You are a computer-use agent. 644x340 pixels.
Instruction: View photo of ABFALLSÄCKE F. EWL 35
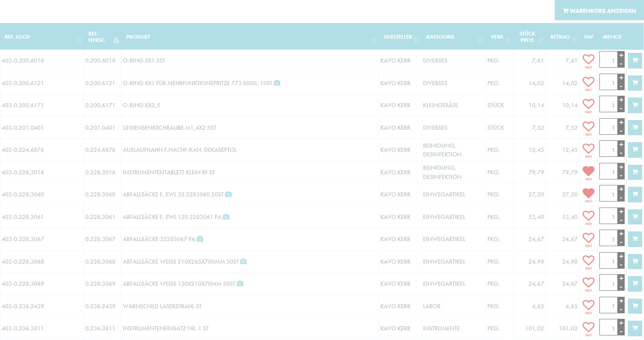click(x=228, y=194)
